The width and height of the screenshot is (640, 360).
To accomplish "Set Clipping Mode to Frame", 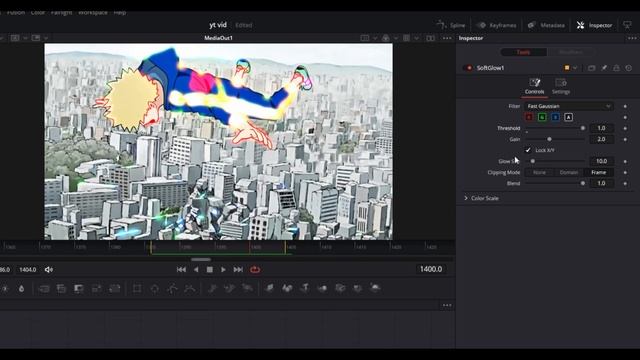I will 598,172.
